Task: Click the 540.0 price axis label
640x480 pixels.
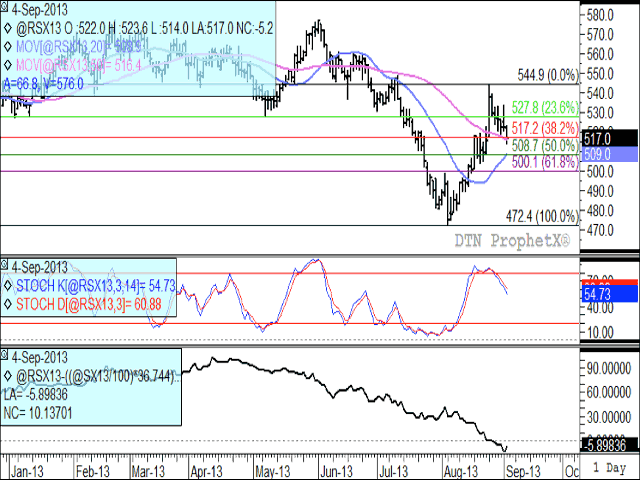Action: coord(600,93)
